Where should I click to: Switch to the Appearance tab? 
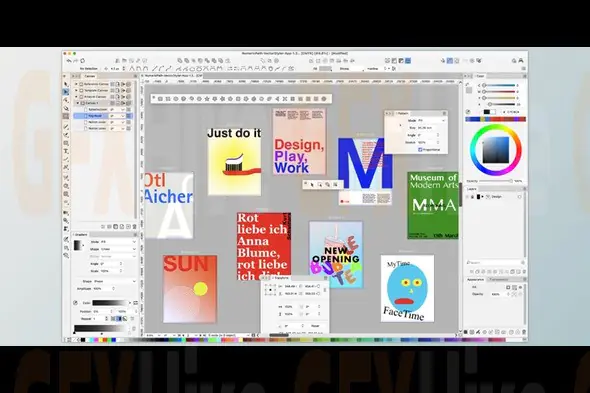(x=475, y=279)
